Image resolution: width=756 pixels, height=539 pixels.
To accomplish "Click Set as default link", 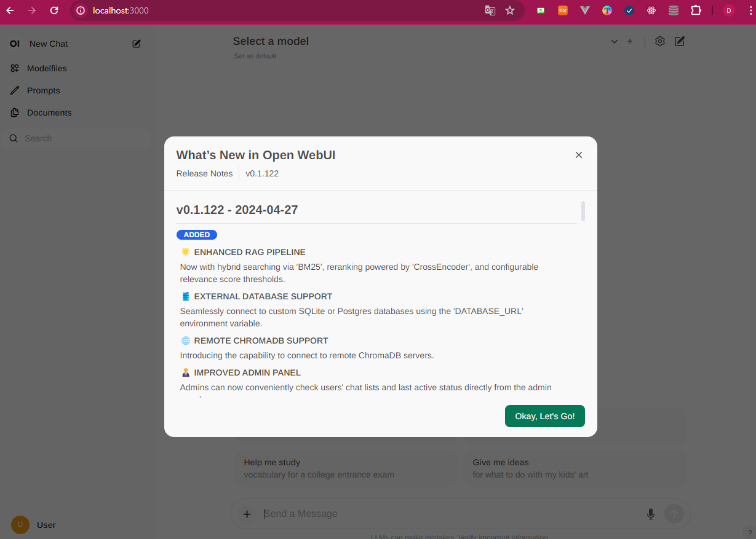I will [x=255, y=56].
